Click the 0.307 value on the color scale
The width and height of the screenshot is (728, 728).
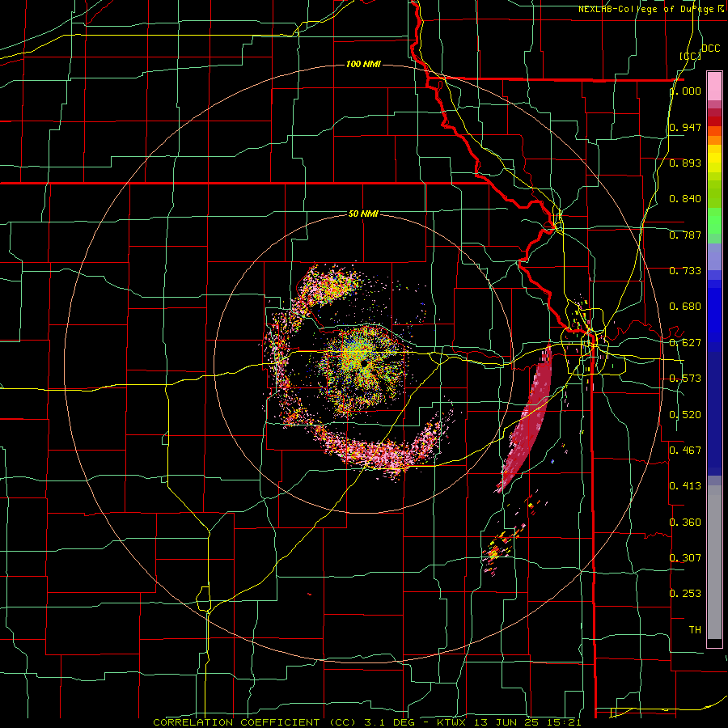[685, 557]
